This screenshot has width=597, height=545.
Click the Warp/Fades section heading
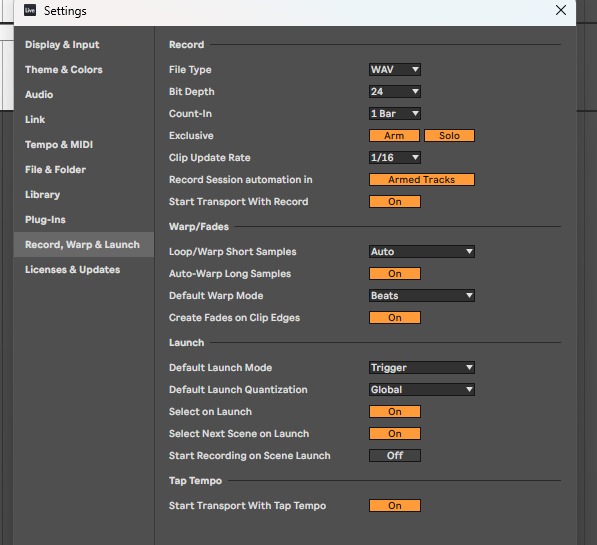199,227
